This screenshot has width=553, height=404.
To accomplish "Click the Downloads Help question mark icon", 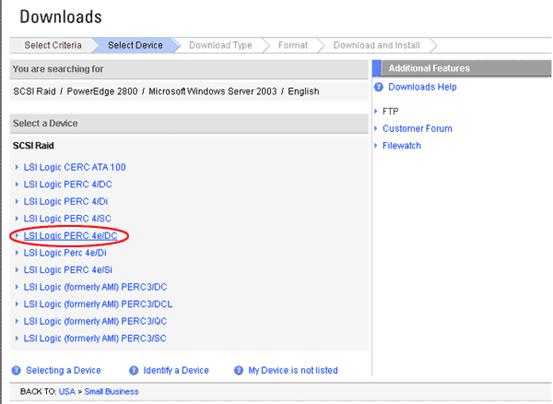I will click(x=378, y=87).
